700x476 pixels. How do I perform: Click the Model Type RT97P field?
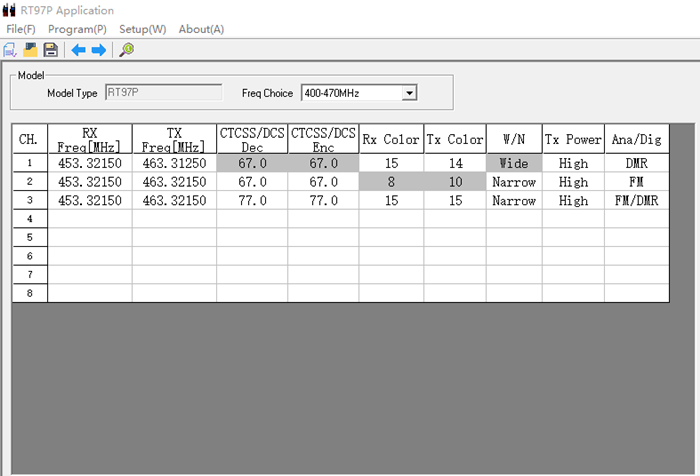coord(162,93)
